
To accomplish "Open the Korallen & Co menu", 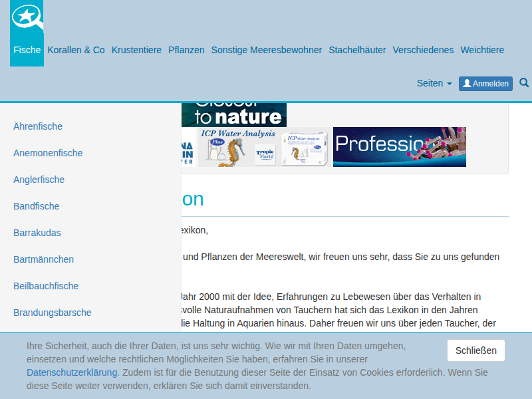I will tap(76, 50).
